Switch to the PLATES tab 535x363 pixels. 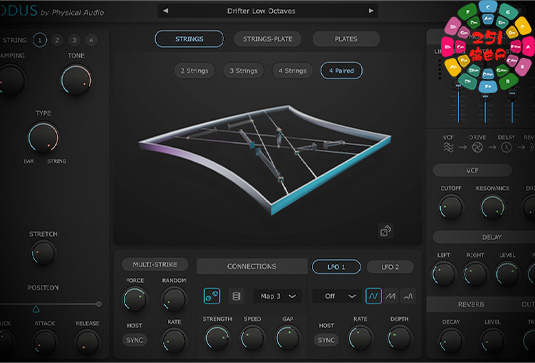[346, 39]
